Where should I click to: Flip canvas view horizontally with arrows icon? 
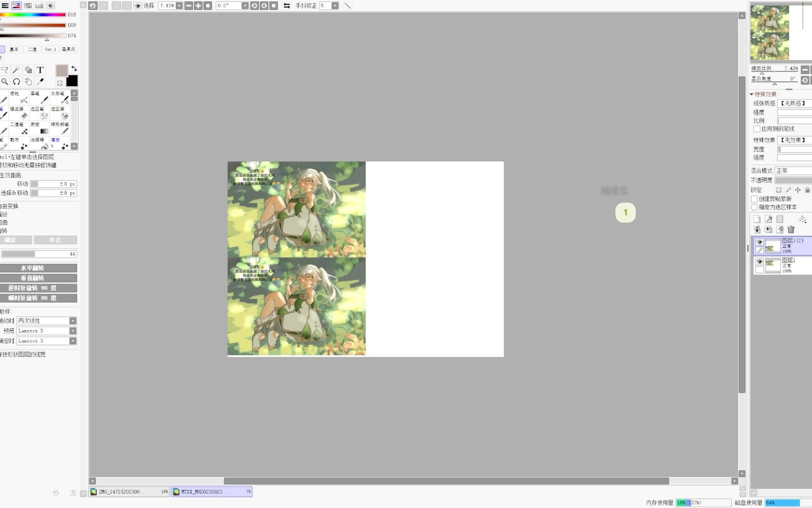pos(287,6)
